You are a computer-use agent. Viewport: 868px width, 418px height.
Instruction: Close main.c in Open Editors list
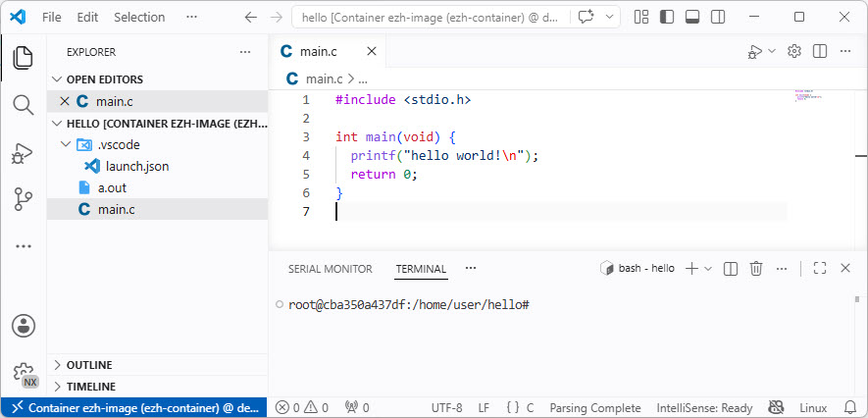click(64, 101)
